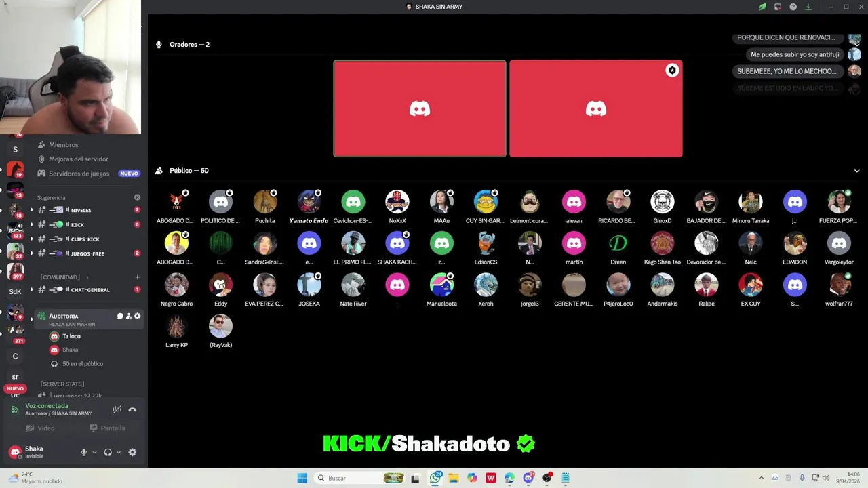Open microphone input device options arrow
Screen dimensions: 868x488
pyautogui.click(x=94, y=452)
